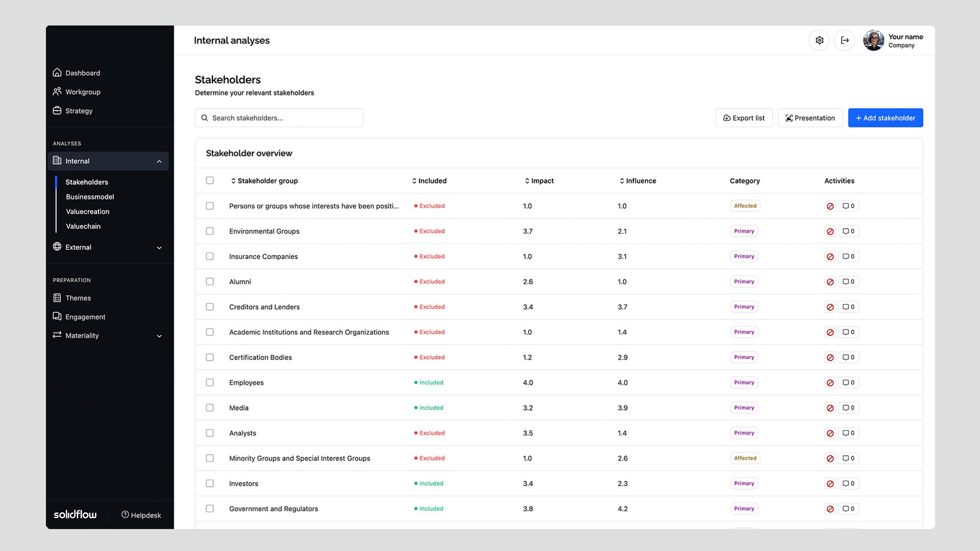Screen dimensions: 980x551
Task: Click the block icon for Employees row
Action: coord(830,383)
